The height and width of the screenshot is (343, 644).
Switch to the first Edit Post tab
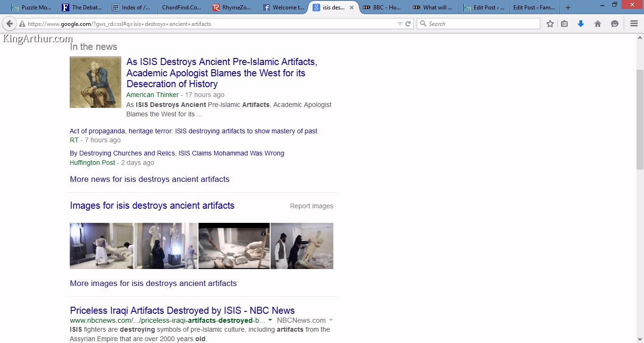point(484,8)
